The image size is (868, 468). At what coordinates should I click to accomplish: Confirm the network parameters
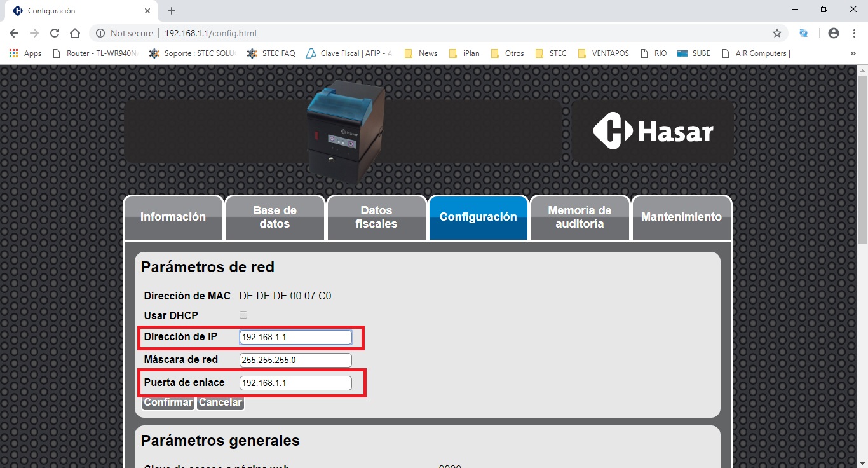168,403
